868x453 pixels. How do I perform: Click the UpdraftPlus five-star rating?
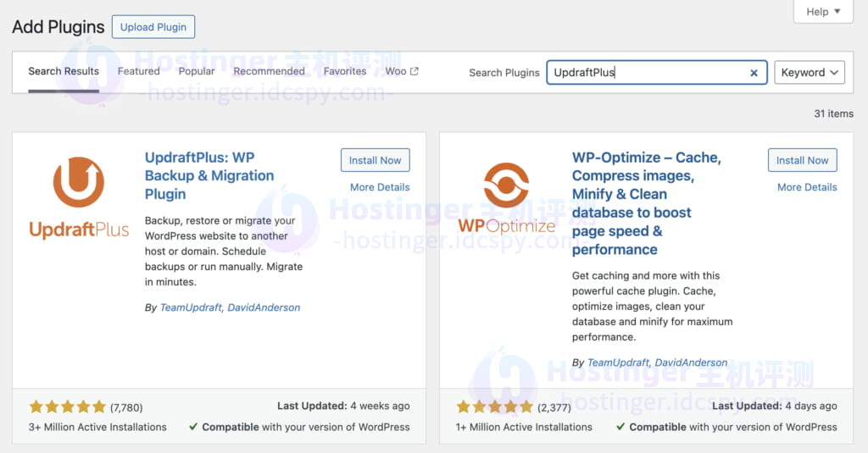pyautogui.click(x=68, y=406)
